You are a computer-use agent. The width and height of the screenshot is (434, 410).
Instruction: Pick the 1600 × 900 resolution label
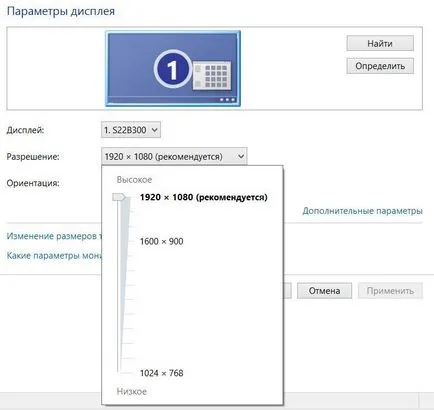coord(162,241)
